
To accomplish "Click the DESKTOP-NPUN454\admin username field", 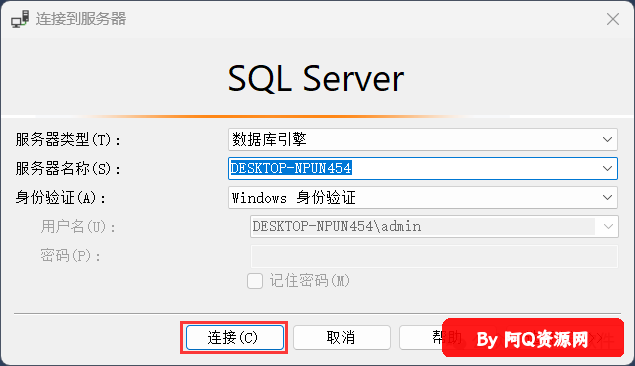I will click(x=434, y=226).
